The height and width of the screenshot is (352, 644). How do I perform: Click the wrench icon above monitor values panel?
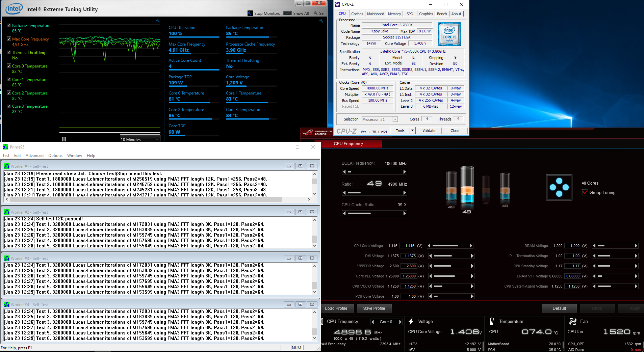(x=321, y=21)
